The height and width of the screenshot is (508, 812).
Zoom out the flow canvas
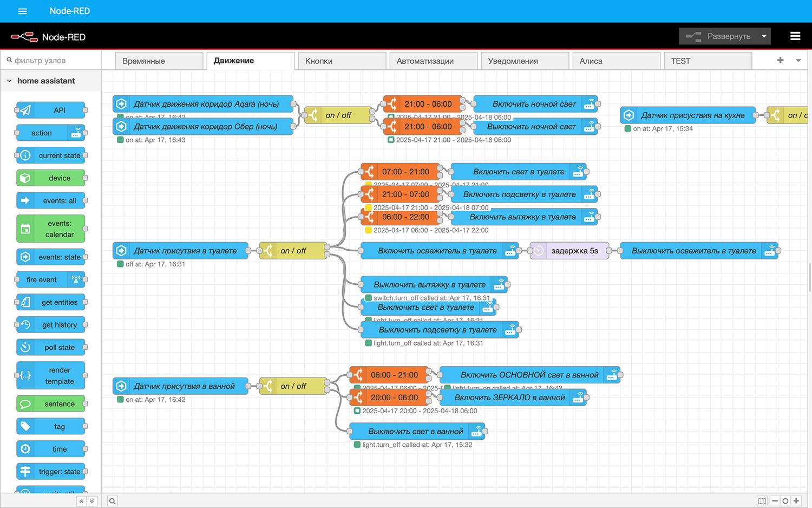[x=775, y=501]
